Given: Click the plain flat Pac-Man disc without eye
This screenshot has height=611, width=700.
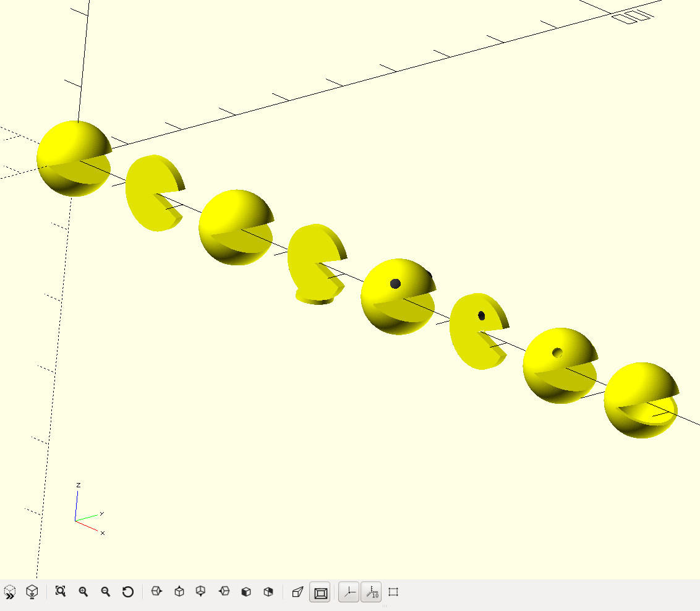Looking at the screenshot, I should [154, 192].
